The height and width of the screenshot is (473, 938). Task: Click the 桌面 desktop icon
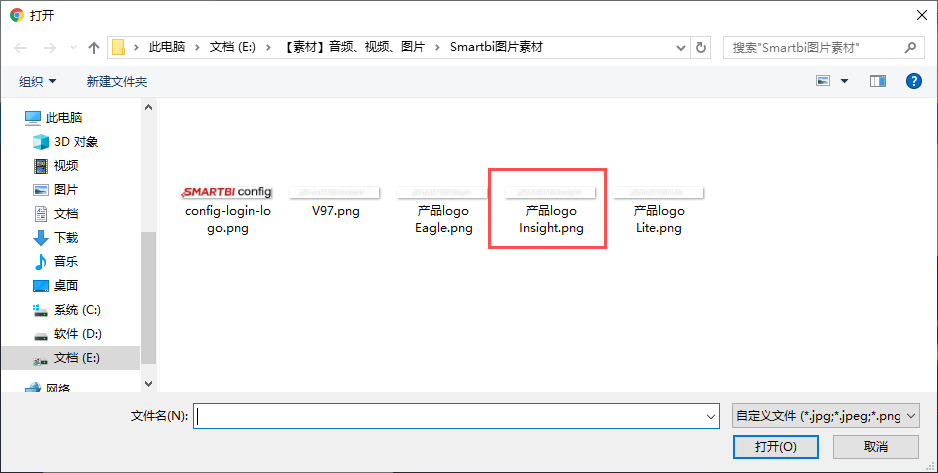pyautogui.click(x=41, y=286)
